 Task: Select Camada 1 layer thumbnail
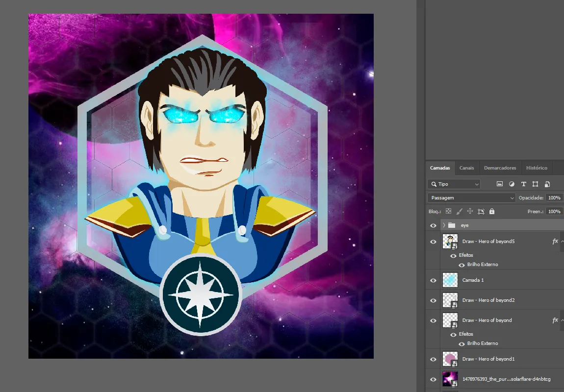click(x=450, y=280)
